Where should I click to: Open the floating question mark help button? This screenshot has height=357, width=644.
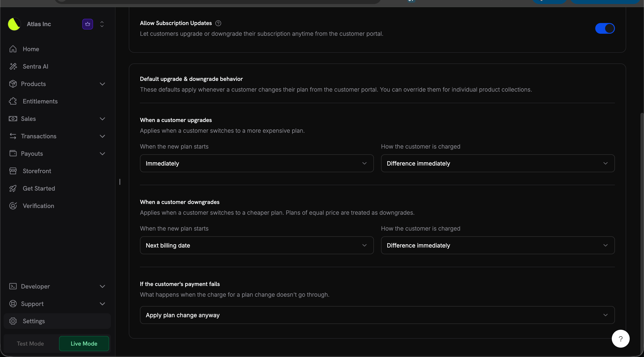pos(621,339)
